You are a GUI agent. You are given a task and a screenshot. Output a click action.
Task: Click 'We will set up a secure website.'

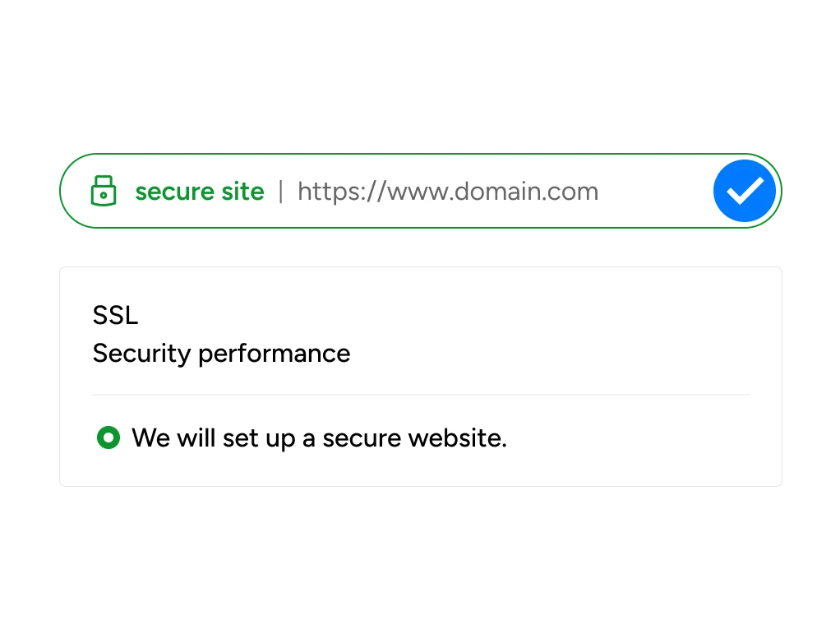point(319,438)
